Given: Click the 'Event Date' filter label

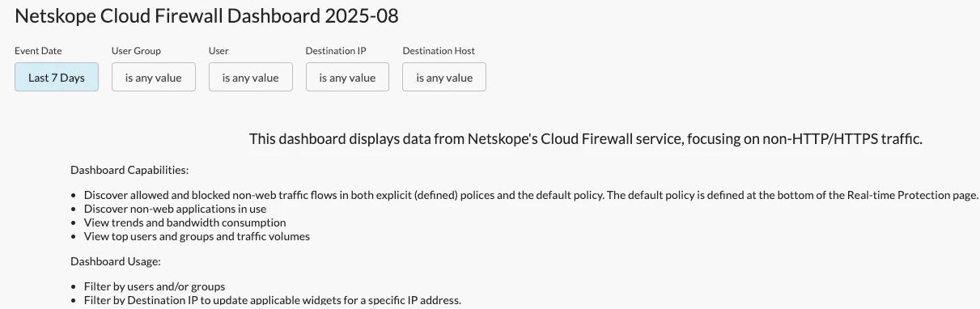Looking at the screenshot, I should click(x=38, y=51).
